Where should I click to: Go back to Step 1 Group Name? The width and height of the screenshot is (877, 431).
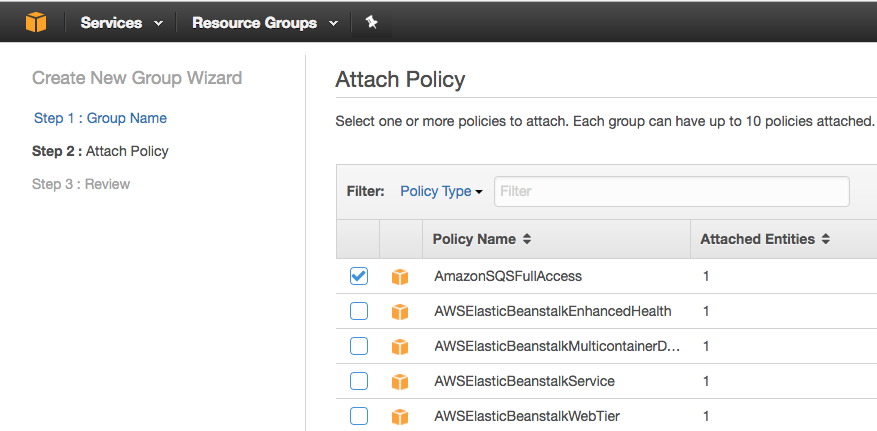(100, 118)
